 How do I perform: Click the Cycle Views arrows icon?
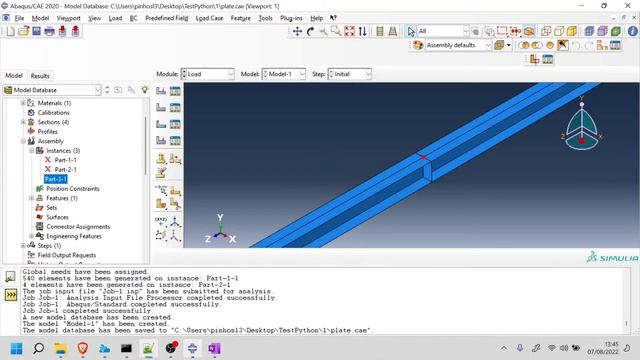[362, 31]
